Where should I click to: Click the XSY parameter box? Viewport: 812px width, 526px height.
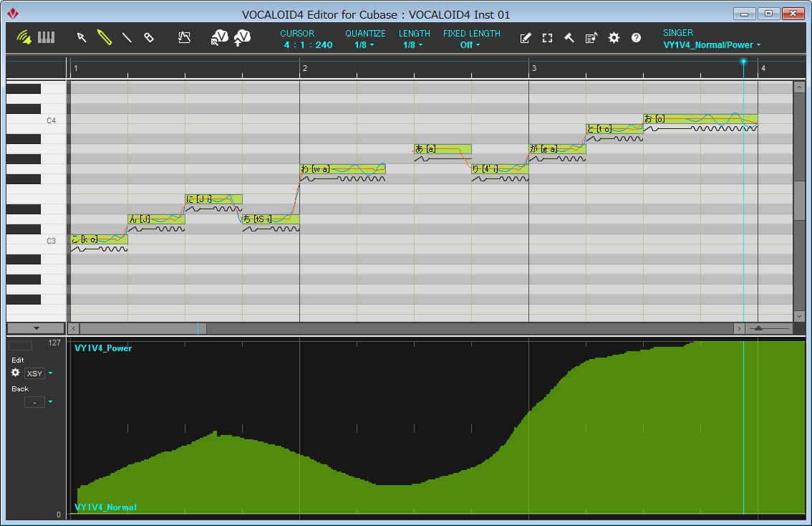point(34,373)
